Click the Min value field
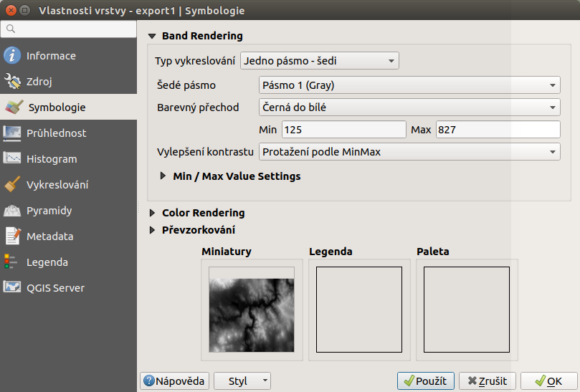 344,130
